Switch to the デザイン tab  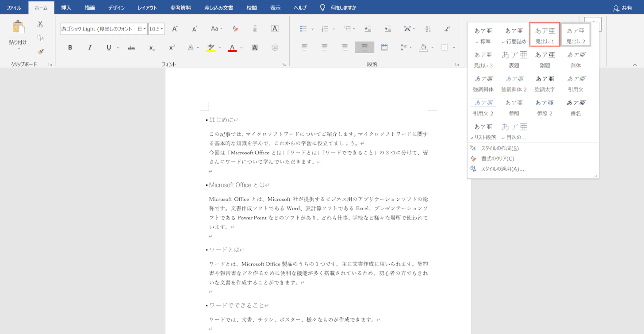[x=116, y=8]
